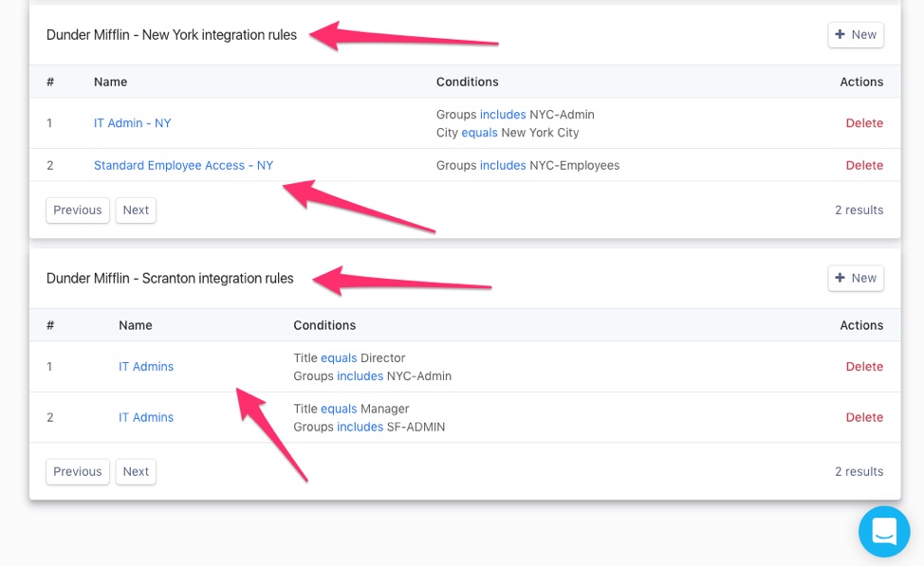
Task: Click 'Groups includes SF-ADMIN' condition
Action: click(369, 427)
